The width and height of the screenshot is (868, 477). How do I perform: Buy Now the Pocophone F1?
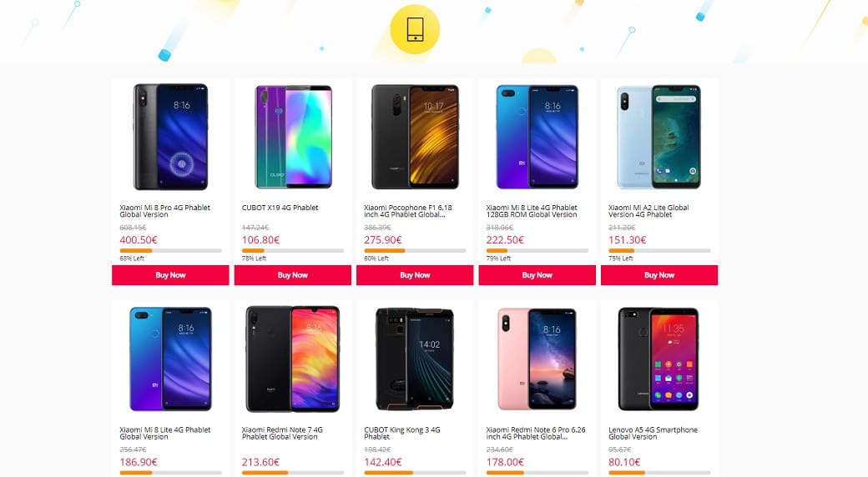[x=415, y=275]
